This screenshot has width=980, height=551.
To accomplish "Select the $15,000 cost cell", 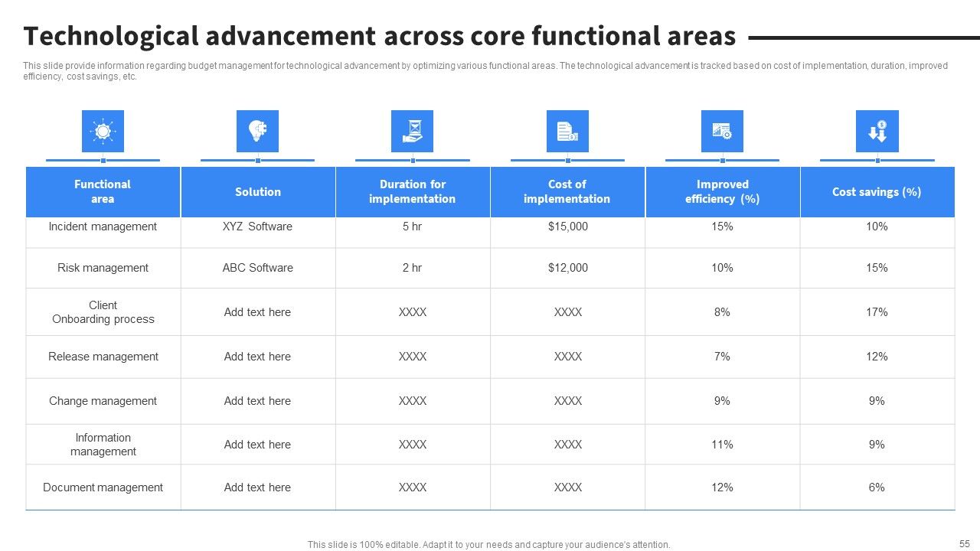I will [568, 227].
